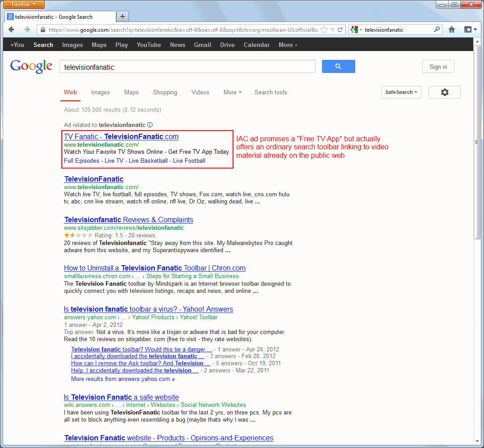Image resolution: width=484 pixels, height=448 pixels.
Task: Open Calendar in the Google bar
Action: coord(256,45)
